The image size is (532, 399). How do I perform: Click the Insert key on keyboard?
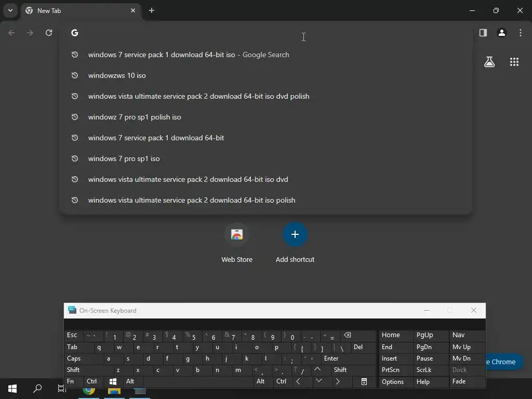395,358
